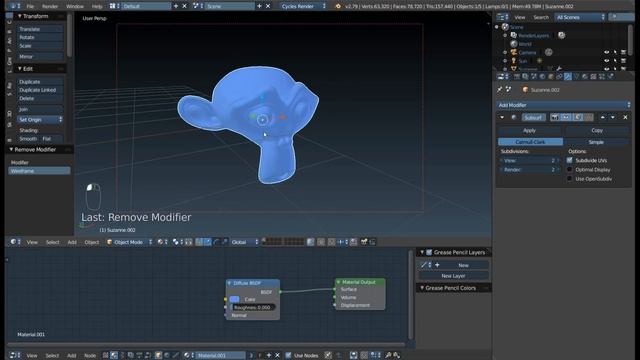Viewport: 640px width, 360px height.
Task: Open the World properties tab icon
Action: pyautogui.click(x=542, y=77)
